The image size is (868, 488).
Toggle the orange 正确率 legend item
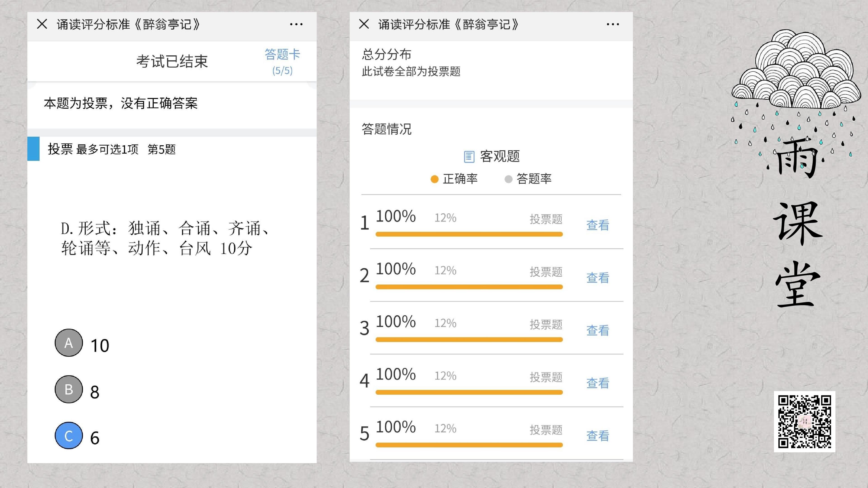coord(454,179)
